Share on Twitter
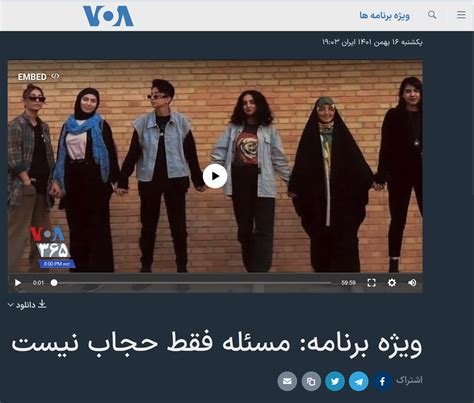The width and height of the screenshot is (474, 403). pyautogui.click(x=335, y=381)
